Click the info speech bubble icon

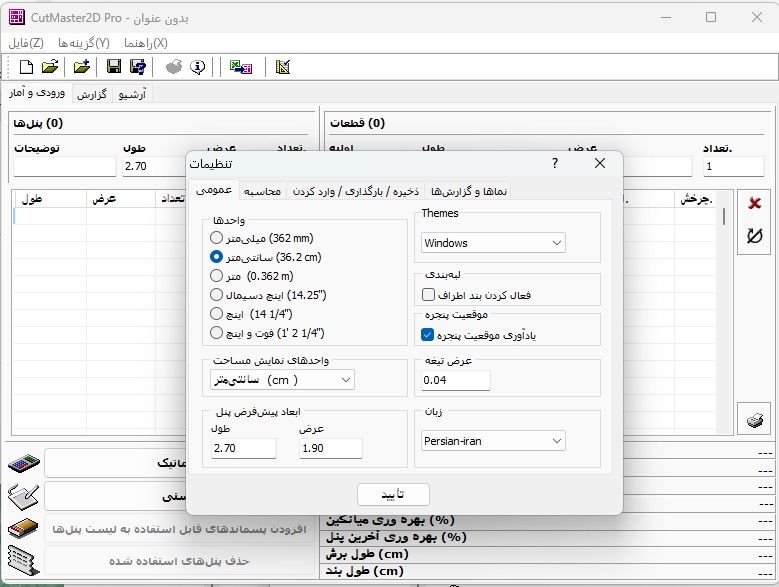tap(198, 67)
